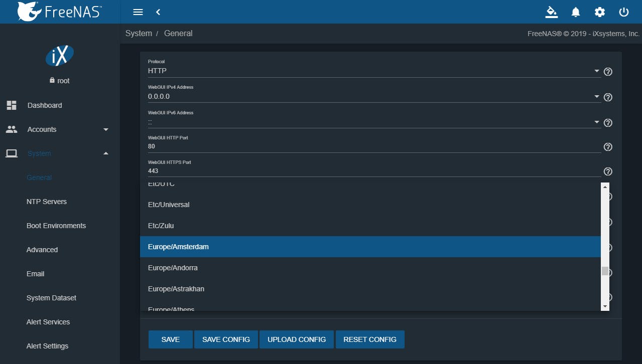
Task: Open the Protocol dropdown
Action: tap(374, 71)
